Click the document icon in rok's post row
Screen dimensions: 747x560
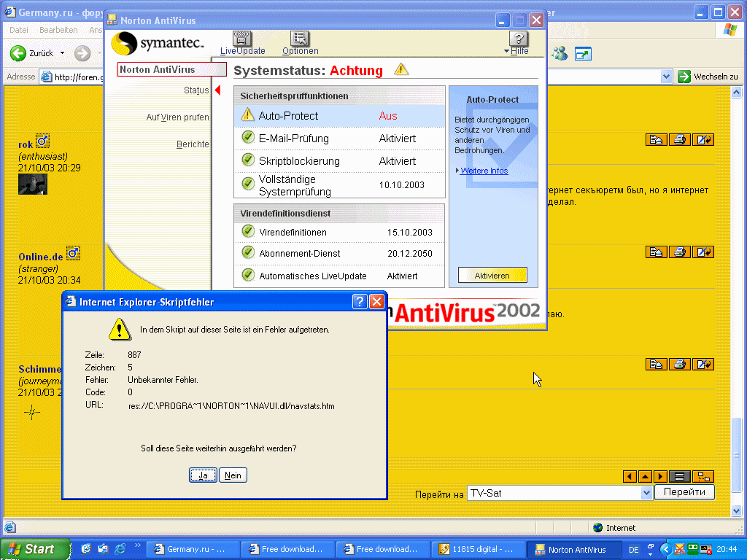657,139
